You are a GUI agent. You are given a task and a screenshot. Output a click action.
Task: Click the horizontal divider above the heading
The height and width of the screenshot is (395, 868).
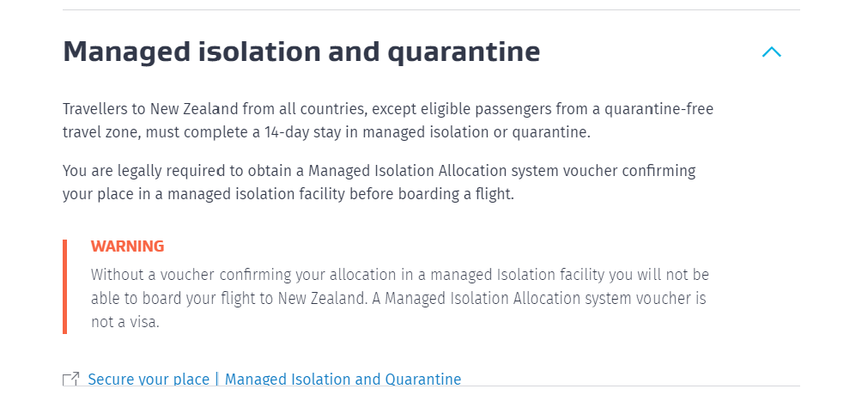click(431, 10)
